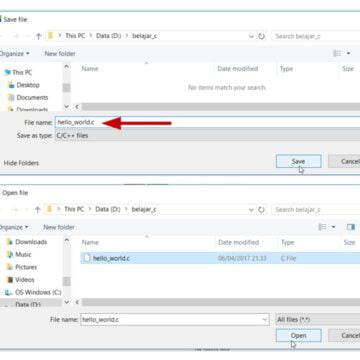Select Pictures in Open dialog tree
The image size is (360, 360).
pyautogui.click(x=26, y=267)
